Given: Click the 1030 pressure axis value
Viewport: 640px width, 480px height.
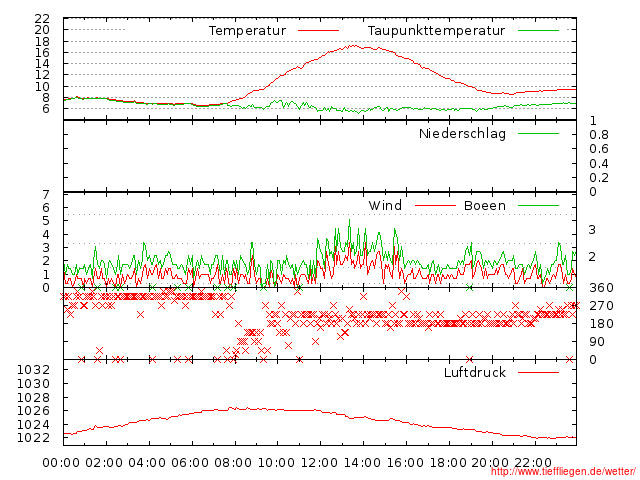Looking at the screenshot, I should coord(33,384).
